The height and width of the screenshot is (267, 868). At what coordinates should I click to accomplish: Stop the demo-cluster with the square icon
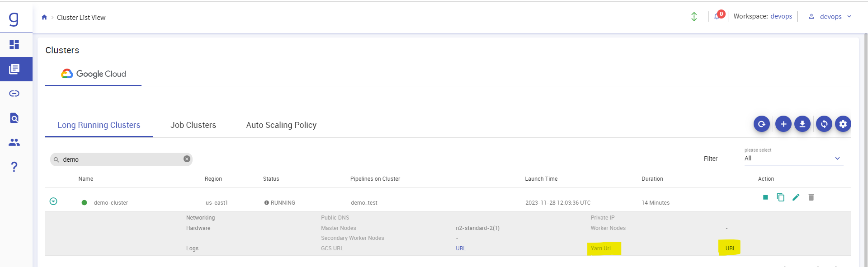[765, 197]
